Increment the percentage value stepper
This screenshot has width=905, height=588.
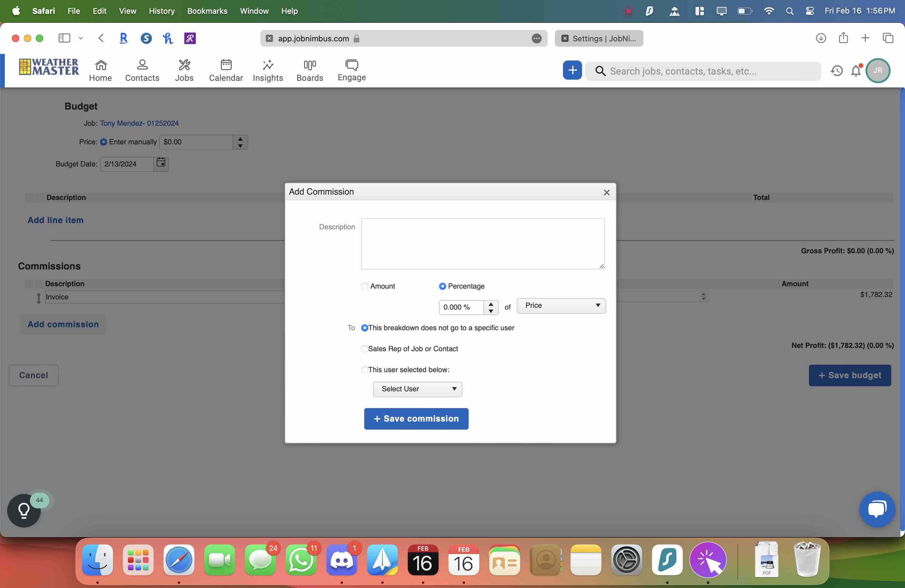coord(491,304)
